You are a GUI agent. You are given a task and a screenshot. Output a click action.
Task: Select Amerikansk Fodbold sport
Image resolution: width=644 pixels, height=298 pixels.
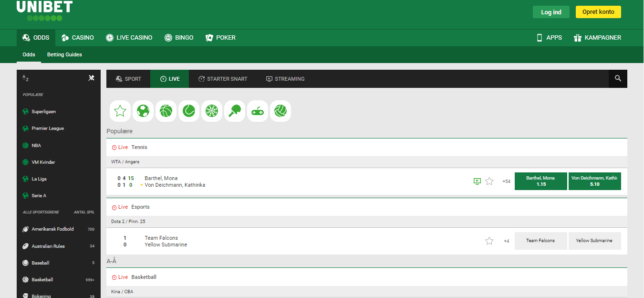(59, 229)
